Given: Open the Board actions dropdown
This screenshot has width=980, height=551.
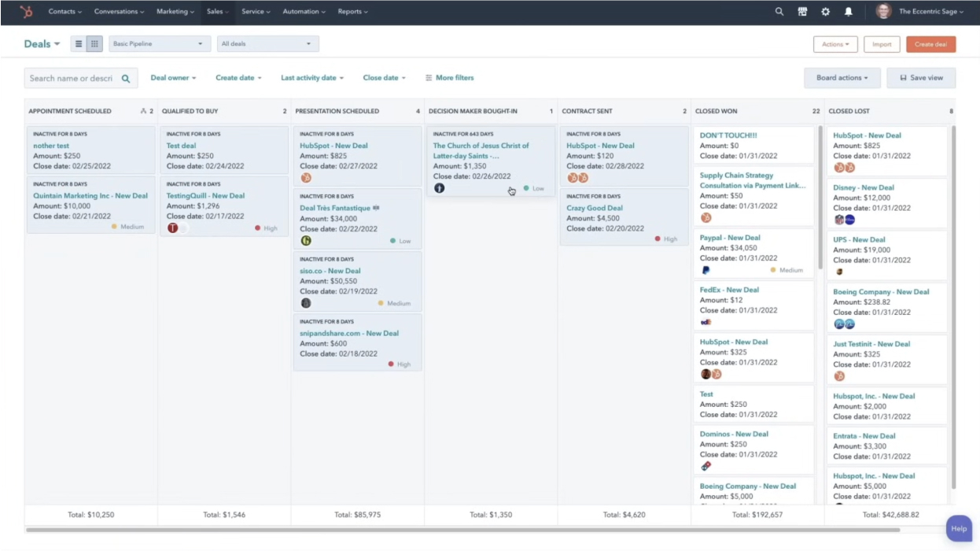Looking at the screenshot, I should [x=842, y=78].
